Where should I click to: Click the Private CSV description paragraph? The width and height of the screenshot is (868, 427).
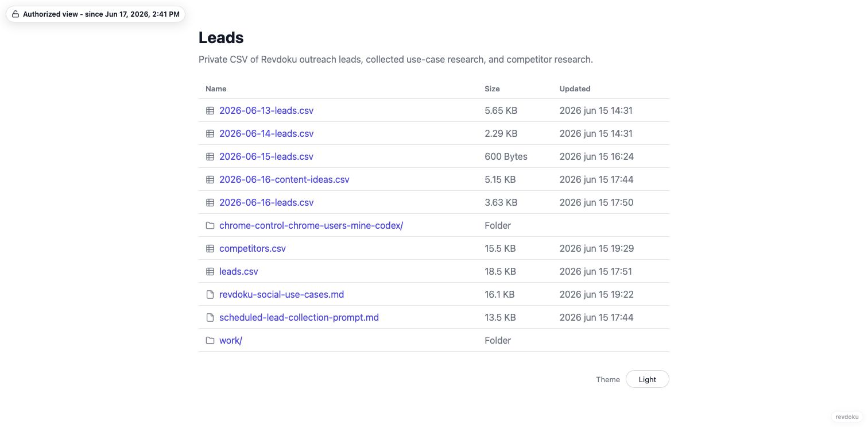tap(396, 59)
